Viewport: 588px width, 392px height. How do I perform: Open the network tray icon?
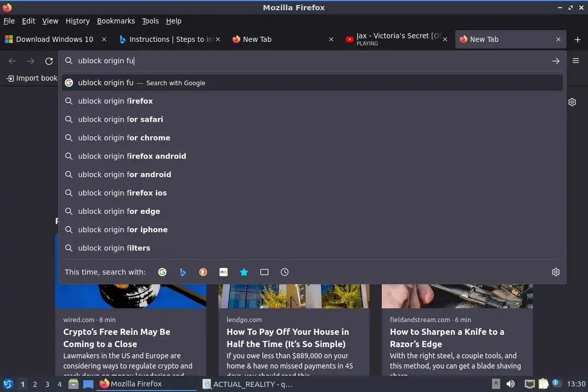(x=529, y=384)
